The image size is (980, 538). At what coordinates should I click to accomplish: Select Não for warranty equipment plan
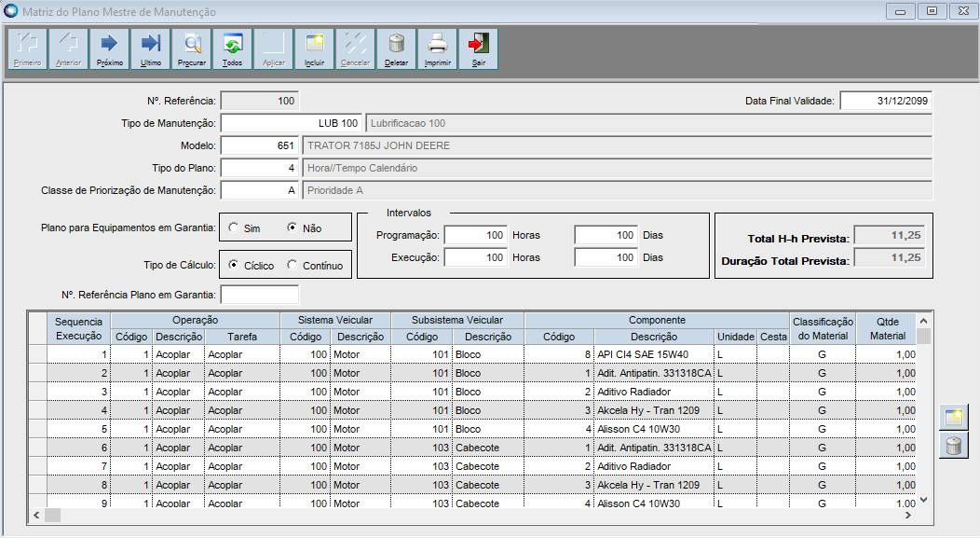(292, 228)
